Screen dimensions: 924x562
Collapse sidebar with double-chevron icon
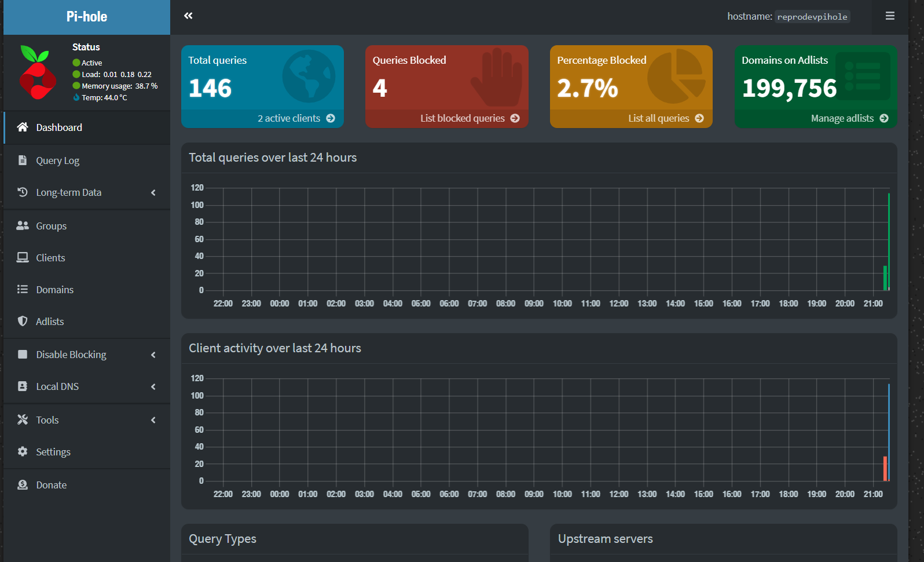pos(188,16)
